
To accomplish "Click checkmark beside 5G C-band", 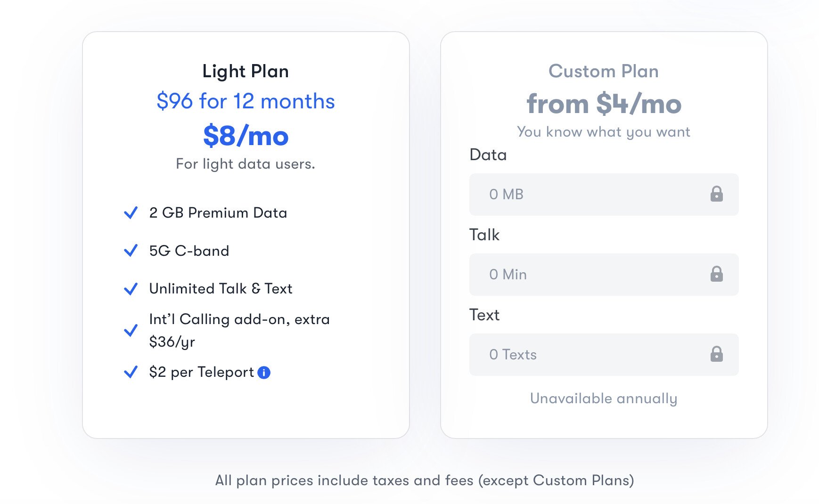I will coord(131,251).
